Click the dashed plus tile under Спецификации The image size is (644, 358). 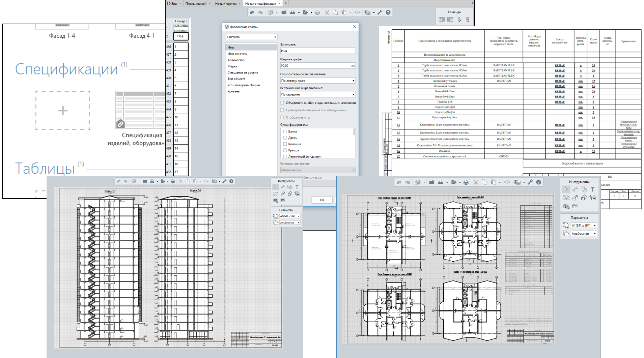point(63,110)
